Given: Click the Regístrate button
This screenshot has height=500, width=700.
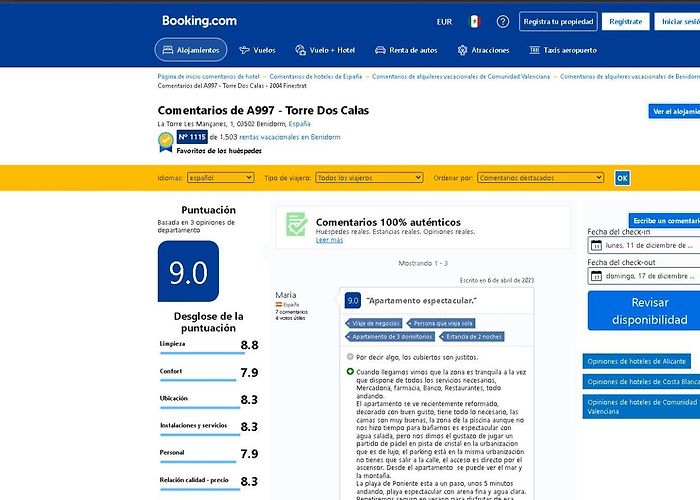Looking at the screenshot, I should click(625, 21).
